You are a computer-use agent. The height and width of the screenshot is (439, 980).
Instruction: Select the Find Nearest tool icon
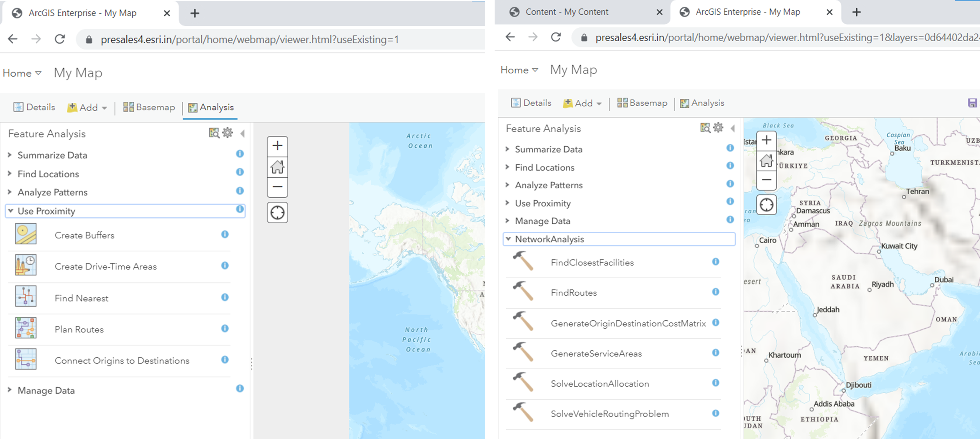(26, 296)
